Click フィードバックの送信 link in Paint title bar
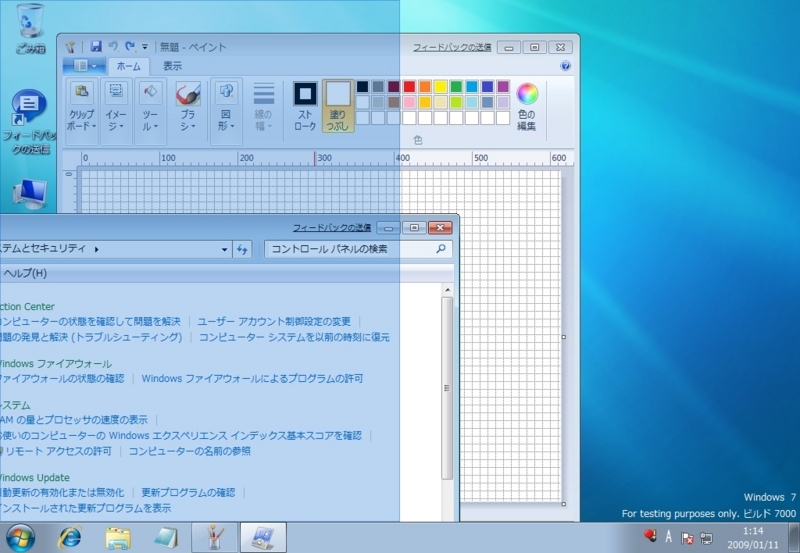This screenshot has width=800, height=553. coord(452,47)
